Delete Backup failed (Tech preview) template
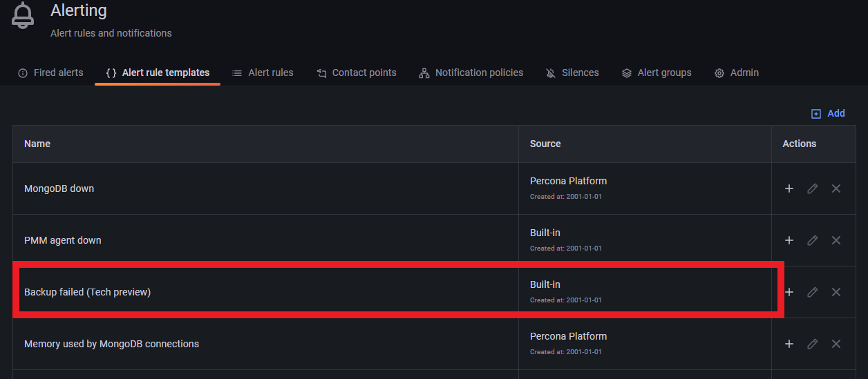868x379 pixels. [836, 292]
